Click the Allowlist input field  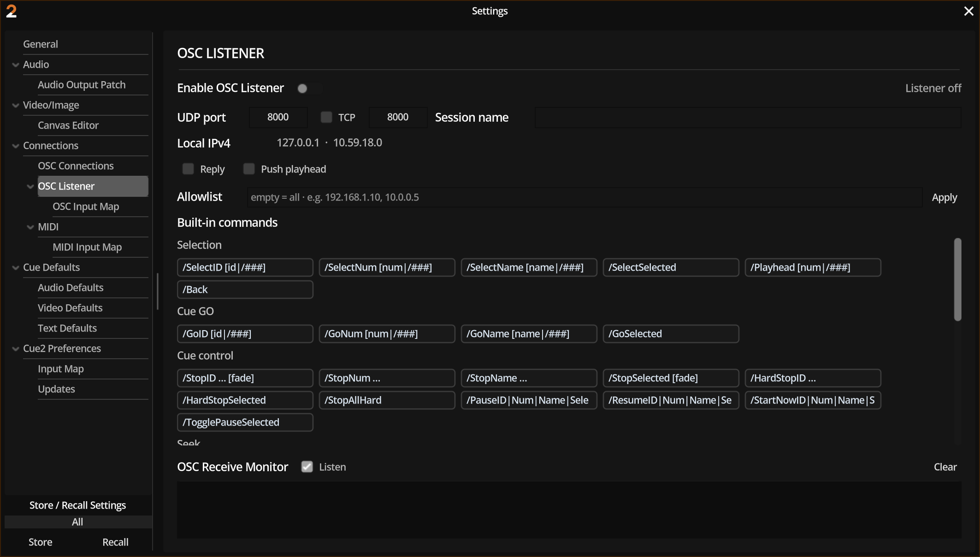(x=584, y=197)
